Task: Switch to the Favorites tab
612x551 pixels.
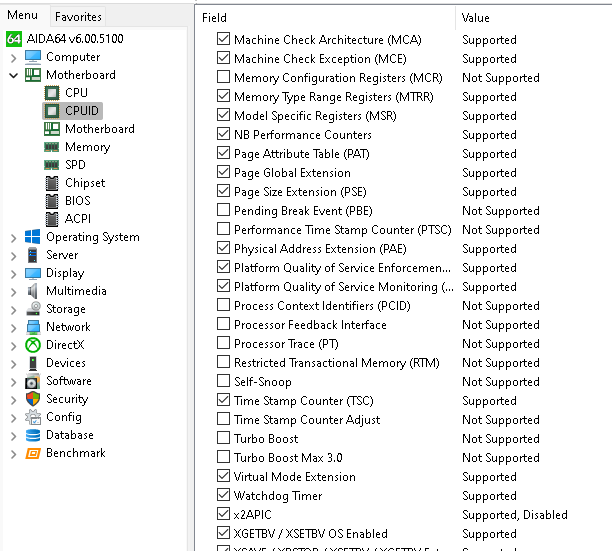Action: (78, 17)
